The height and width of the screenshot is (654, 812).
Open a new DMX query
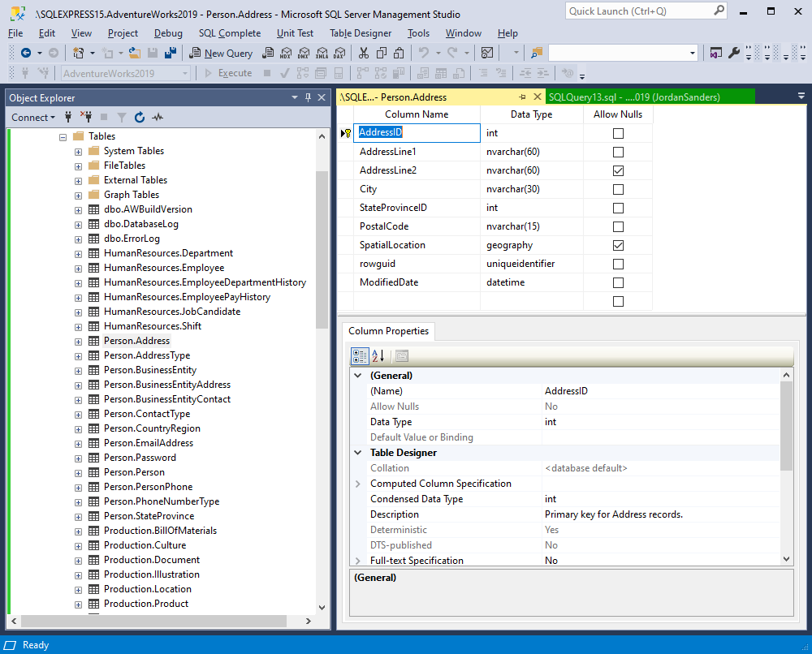tap(304, 53)
